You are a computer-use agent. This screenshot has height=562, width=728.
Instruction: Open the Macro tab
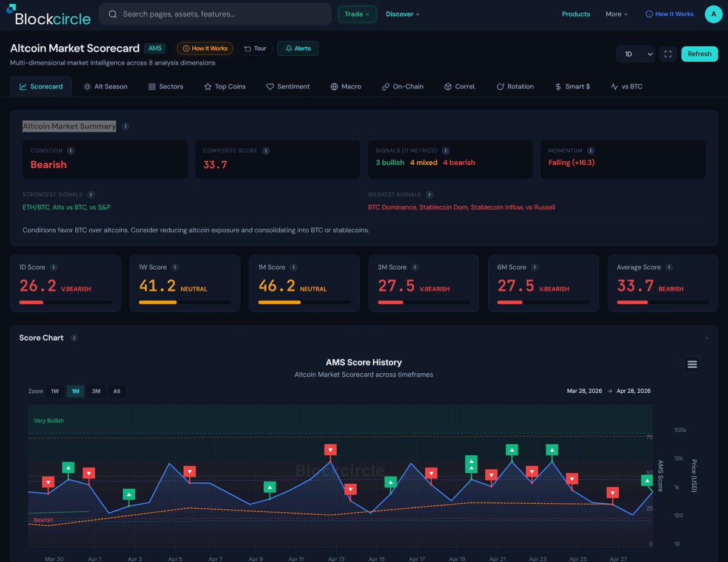[346, 87]
